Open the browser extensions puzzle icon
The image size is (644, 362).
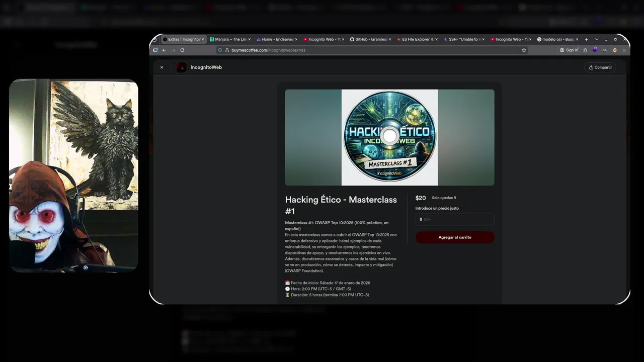(x=585, y=50)
